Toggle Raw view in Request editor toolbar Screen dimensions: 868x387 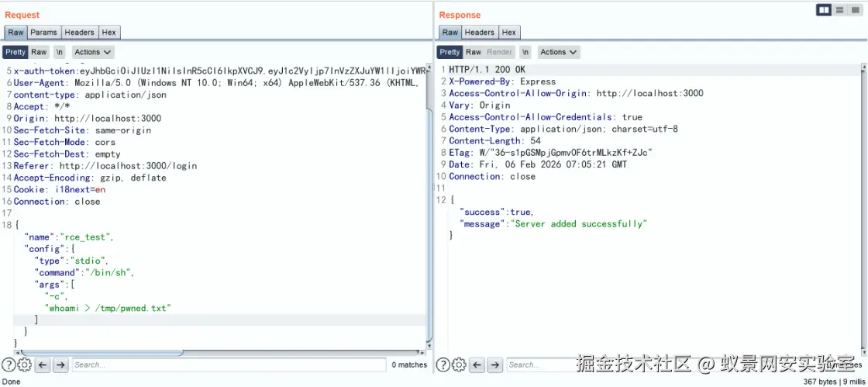(39, 52)
